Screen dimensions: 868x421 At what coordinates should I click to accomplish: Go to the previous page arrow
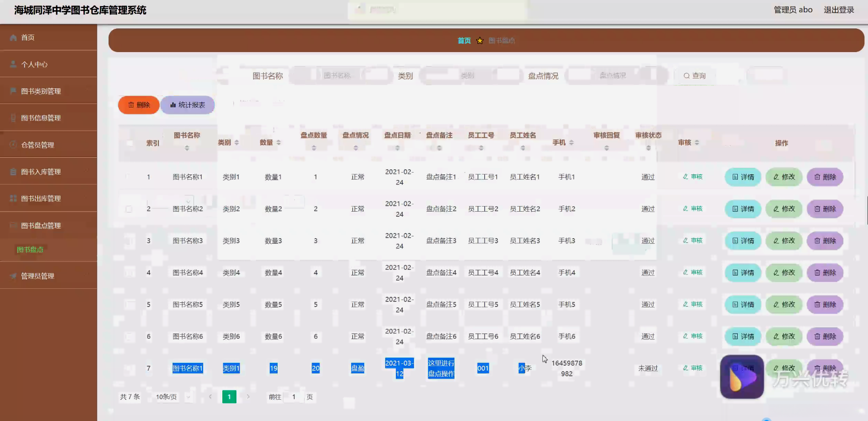(210, 397)
